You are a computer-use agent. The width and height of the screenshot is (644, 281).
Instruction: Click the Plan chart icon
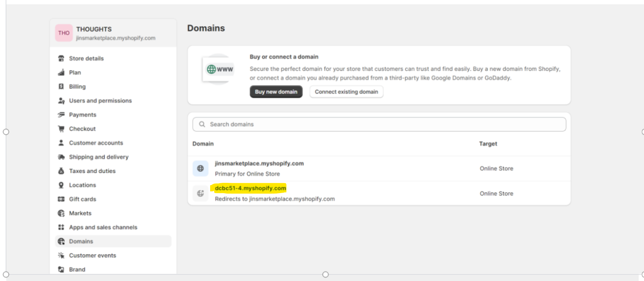pos(61,72)
